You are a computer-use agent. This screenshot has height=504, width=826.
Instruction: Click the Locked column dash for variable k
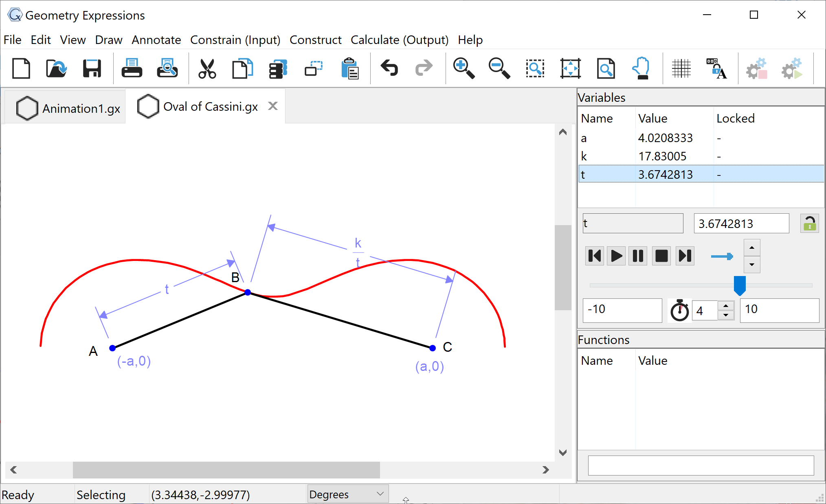click(719, 156)
